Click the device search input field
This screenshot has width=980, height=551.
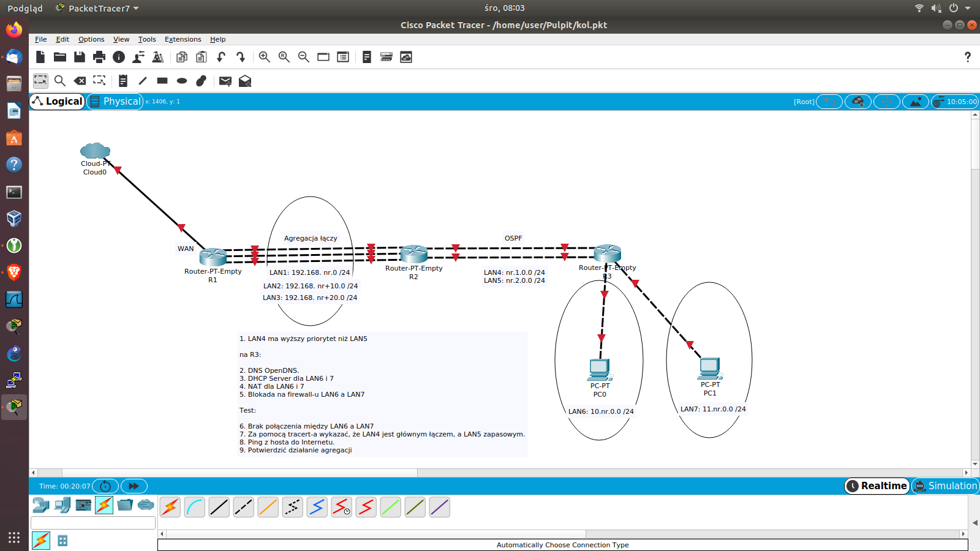[x=93, y=523]
